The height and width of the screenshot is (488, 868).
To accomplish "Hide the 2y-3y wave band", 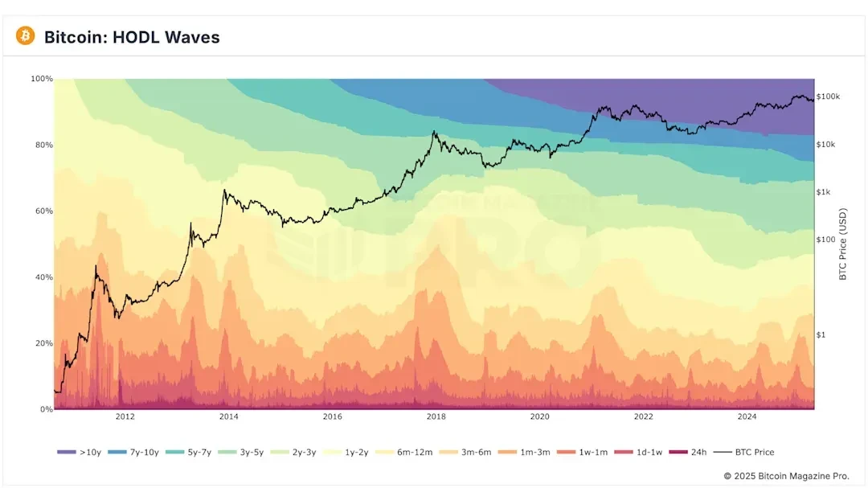I will tap(304, 452).
